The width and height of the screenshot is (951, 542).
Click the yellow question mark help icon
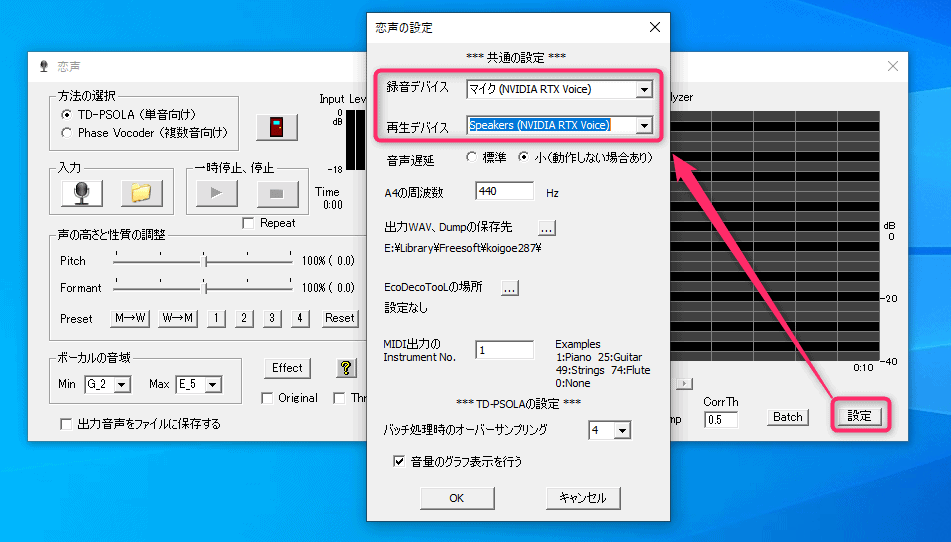pyautogui.click(x=346, y=368)
